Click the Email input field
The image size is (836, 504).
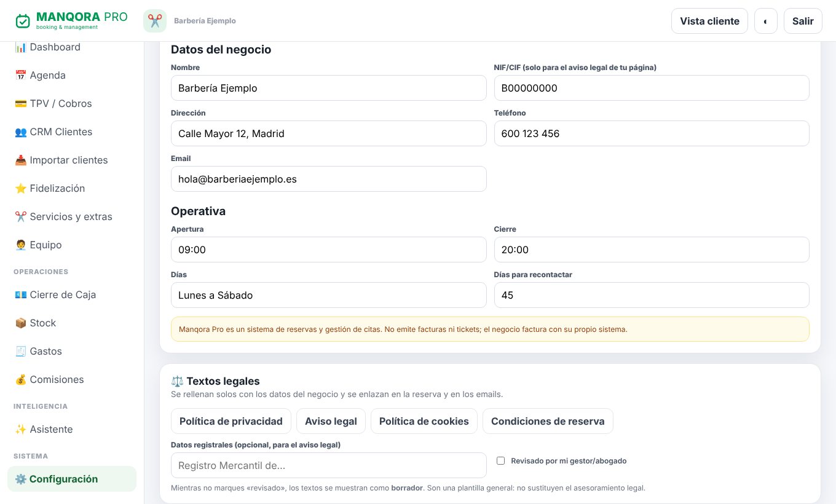329,179
